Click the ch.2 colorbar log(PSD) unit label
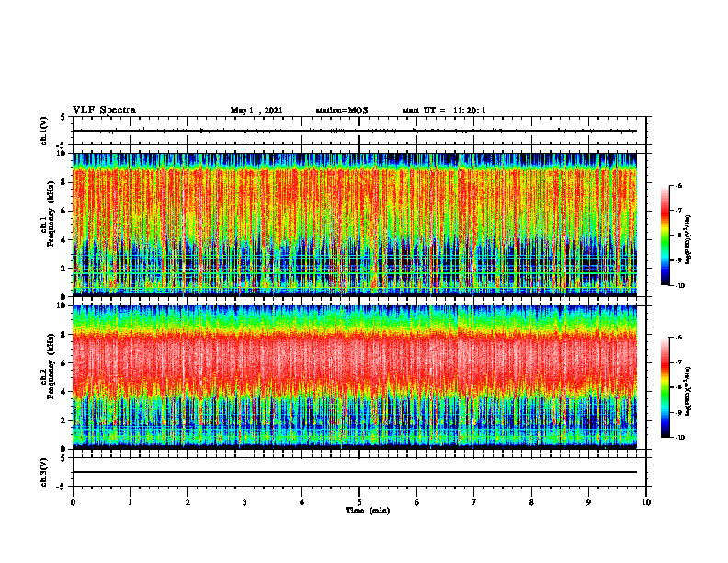728x563 pixels. click(x=688, y=391)
